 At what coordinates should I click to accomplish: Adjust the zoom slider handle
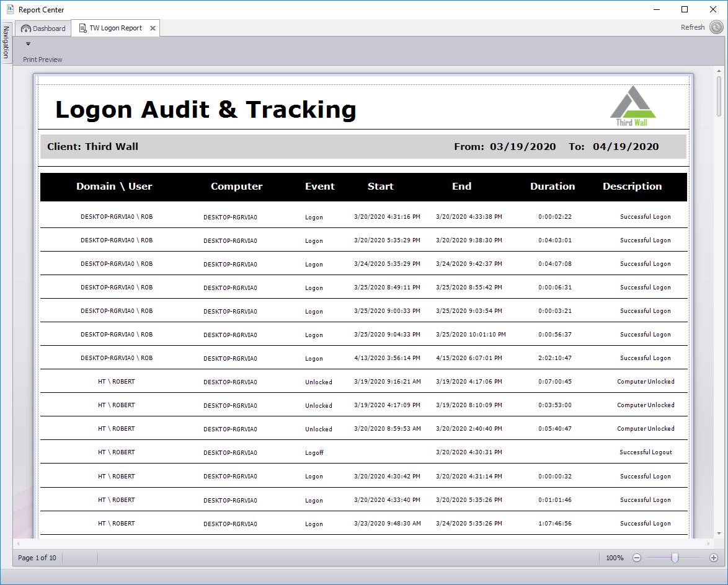(x=675, y=558)
